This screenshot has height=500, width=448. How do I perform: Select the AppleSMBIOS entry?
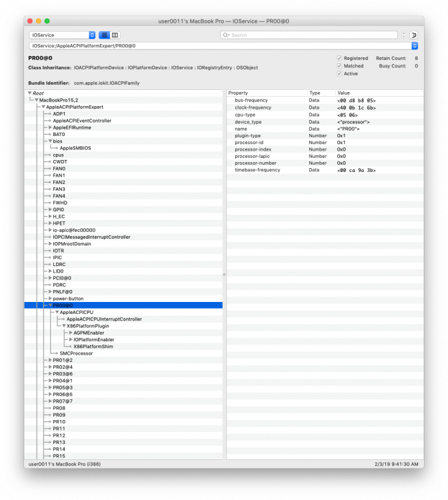coord(75,148)
